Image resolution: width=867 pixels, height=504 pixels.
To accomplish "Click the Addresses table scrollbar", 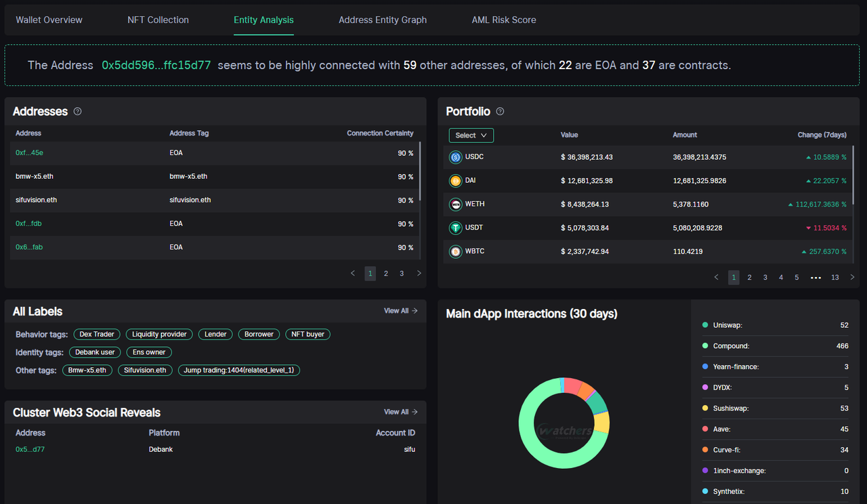I will tap(420, 171).
